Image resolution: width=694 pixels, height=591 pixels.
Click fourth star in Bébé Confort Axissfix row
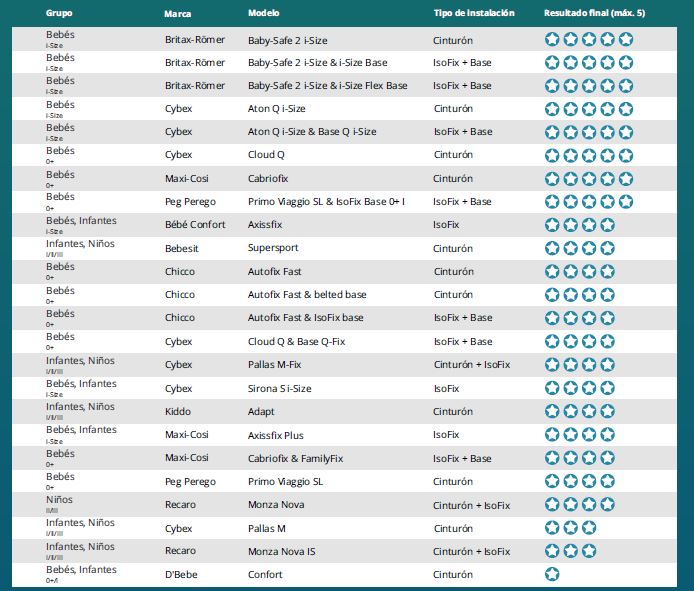607,225
